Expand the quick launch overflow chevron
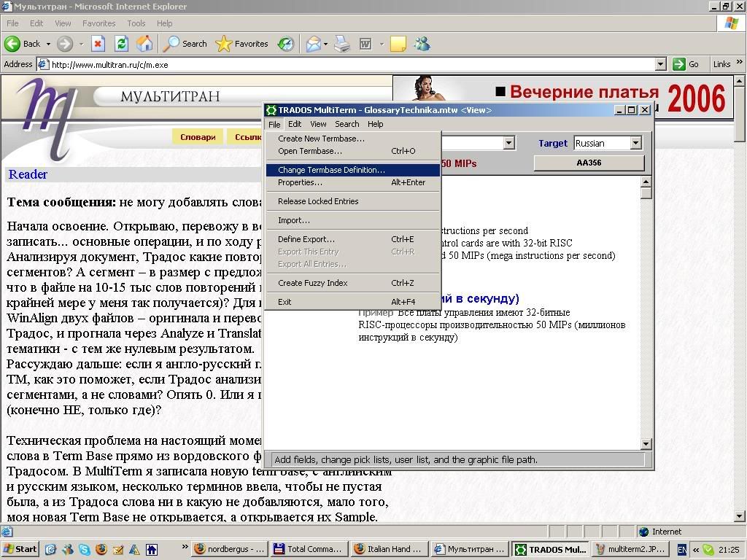 click(x=185, y=547)
